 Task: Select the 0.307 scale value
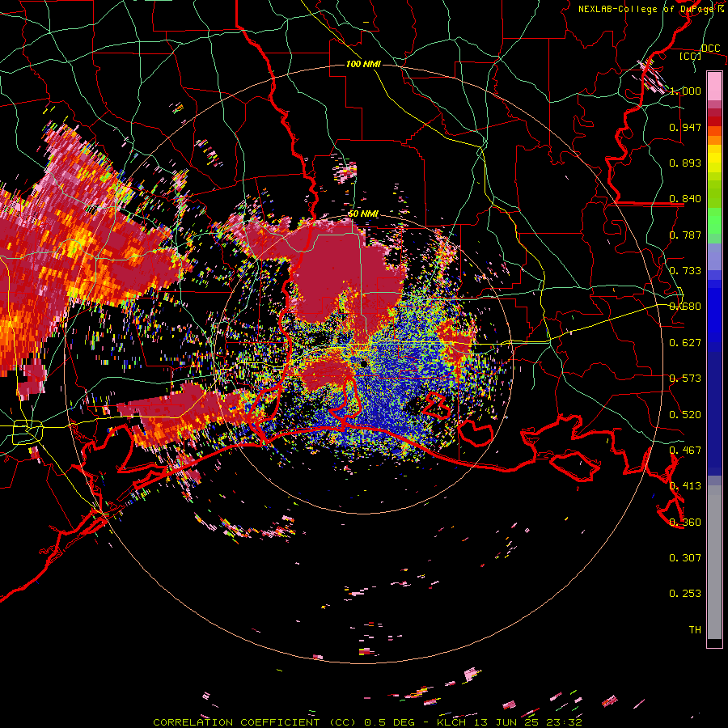685,558
